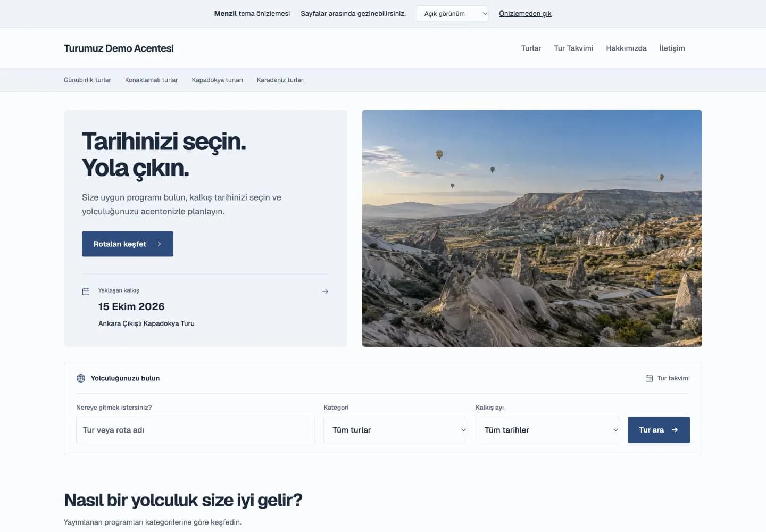Click the Cappadocia balloons hero image

(x=532, y=228)
